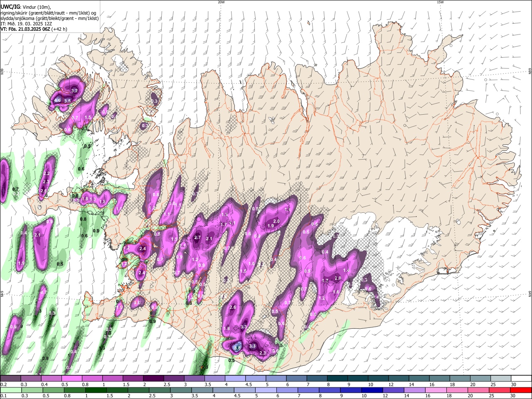532x399 pixels.
Task: Click the 15W longitude label
Action: (x=440, y=2)
